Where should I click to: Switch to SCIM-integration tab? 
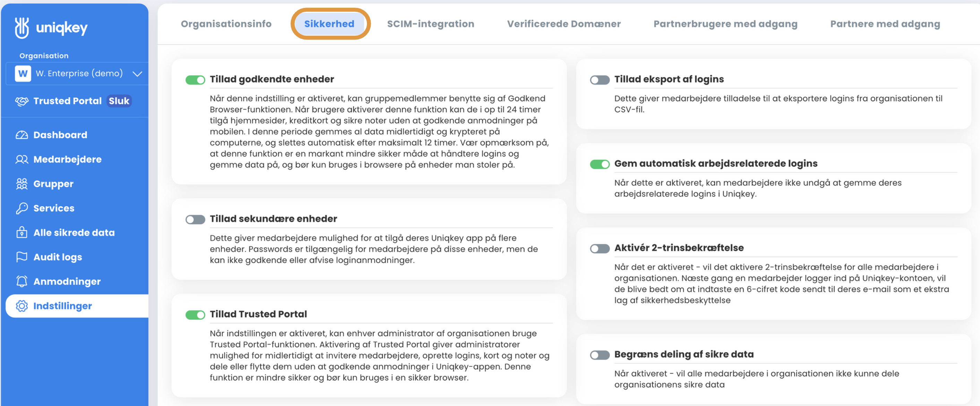point(430,24)
